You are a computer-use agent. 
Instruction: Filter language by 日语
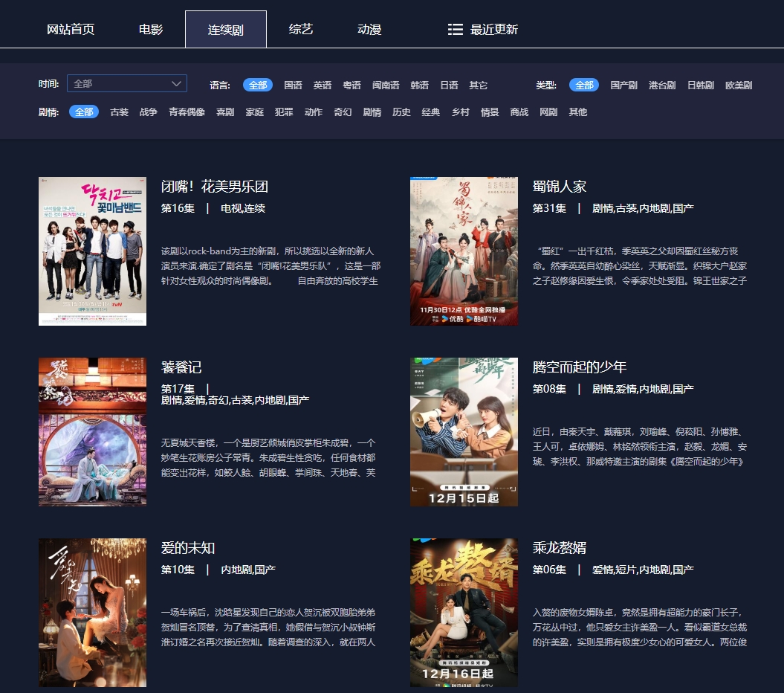(x=449, y=85)
